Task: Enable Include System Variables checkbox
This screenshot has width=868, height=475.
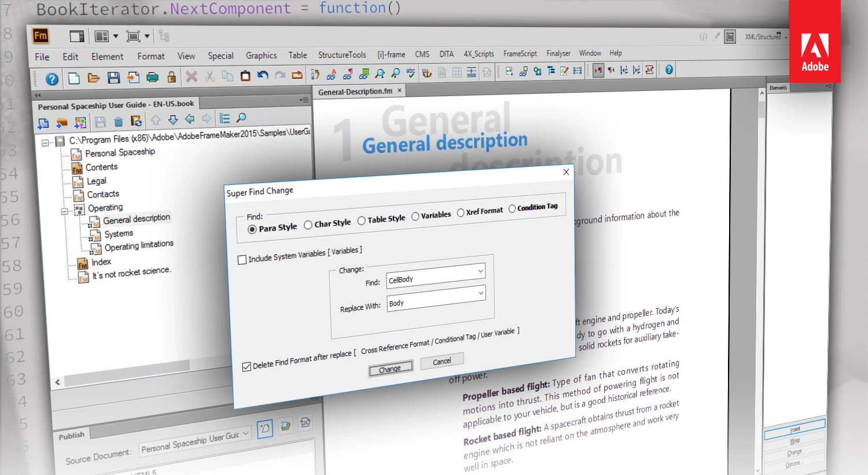Action: coord(242,260)
